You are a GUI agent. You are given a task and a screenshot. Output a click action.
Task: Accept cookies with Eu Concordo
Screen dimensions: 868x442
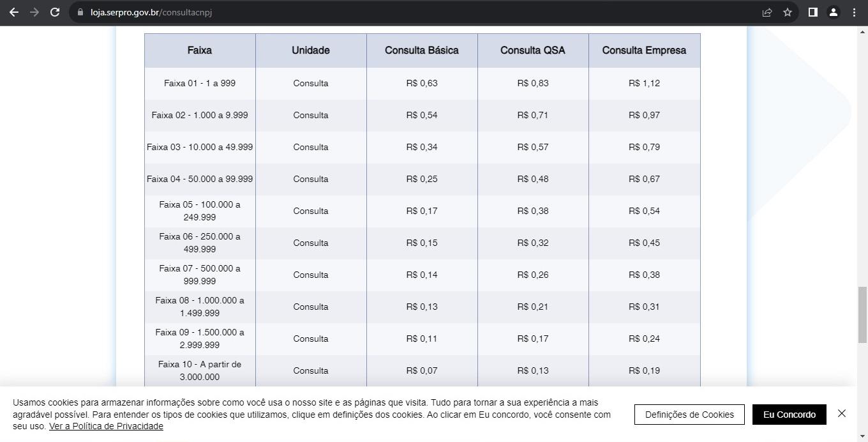(789, 415)
